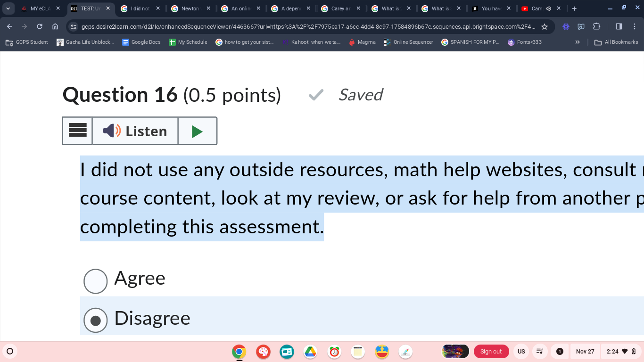Open the ReadSpeaker menu (hamburger icon)
The image size is (644, 362).
click(x=78, y=131)
